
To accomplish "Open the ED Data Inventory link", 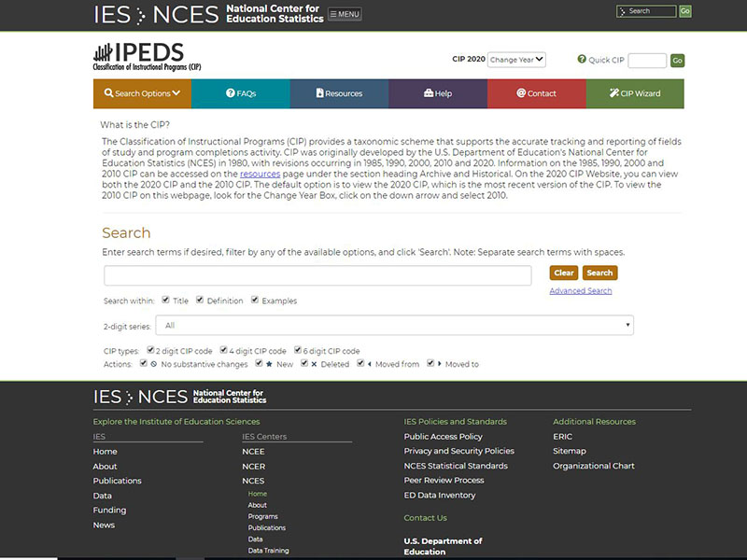I will pos(439,495).
